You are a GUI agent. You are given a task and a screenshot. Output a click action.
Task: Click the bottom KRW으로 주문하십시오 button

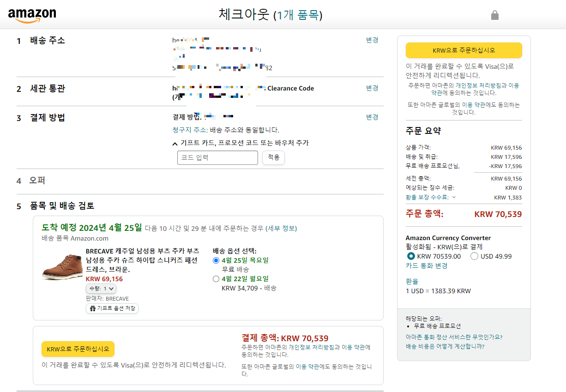[x=78, y=349]
